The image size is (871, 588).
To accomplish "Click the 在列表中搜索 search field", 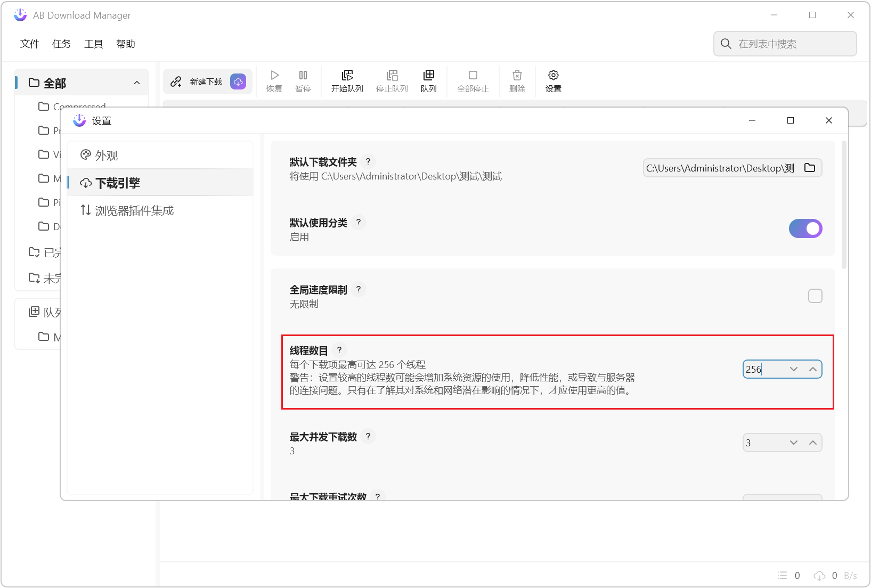I will (x=785, y=44).
